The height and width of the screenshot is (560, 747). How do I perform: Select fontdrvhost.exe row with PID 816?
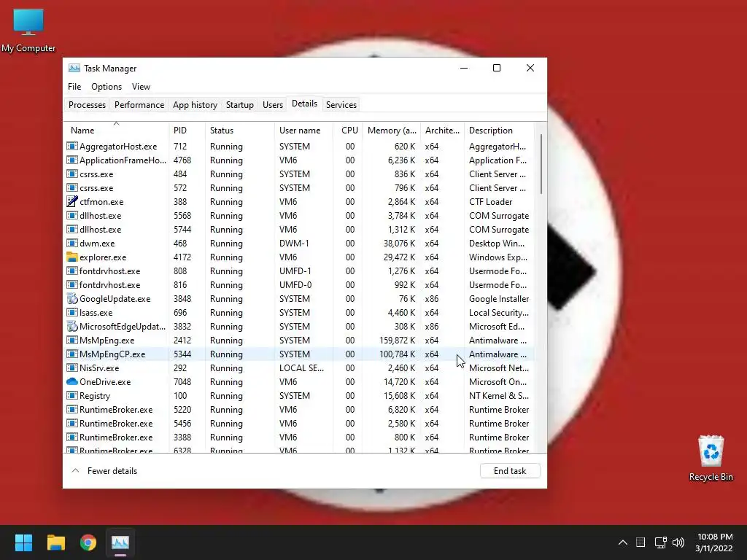(299, 285)
